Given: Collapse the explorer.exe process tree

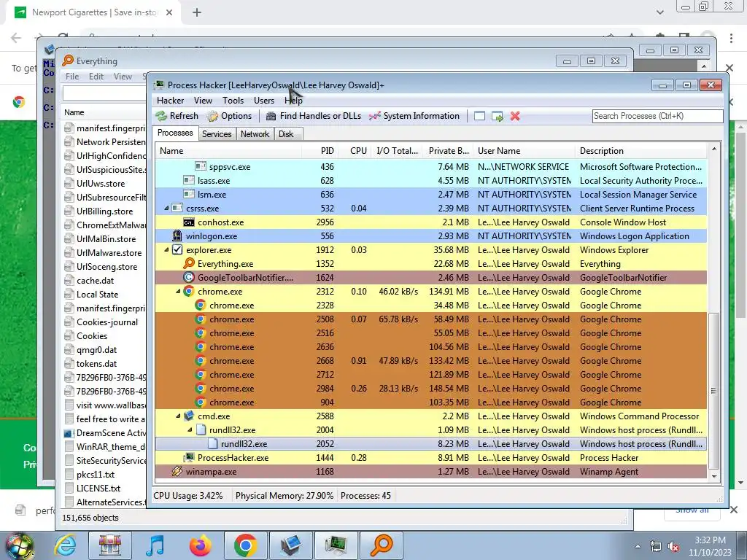Looking at the screenshot, I should 166,249.
